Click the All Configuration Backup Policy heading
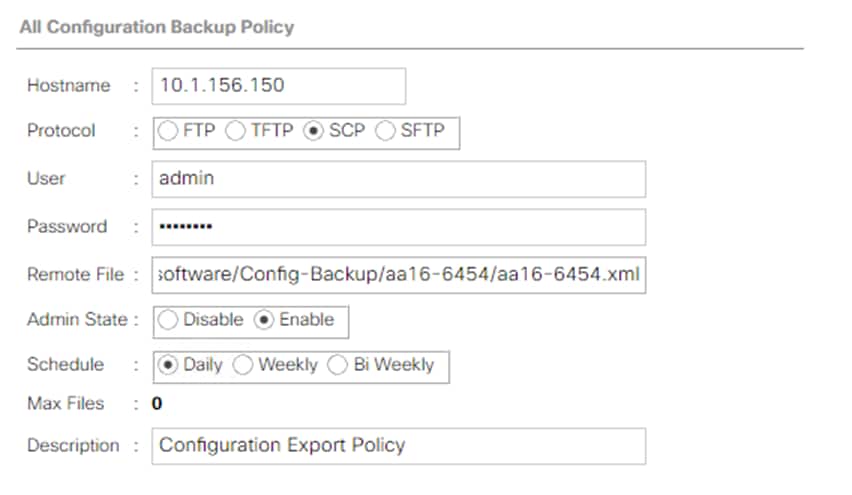Screen dimensions: 852x495 point(157,27)
